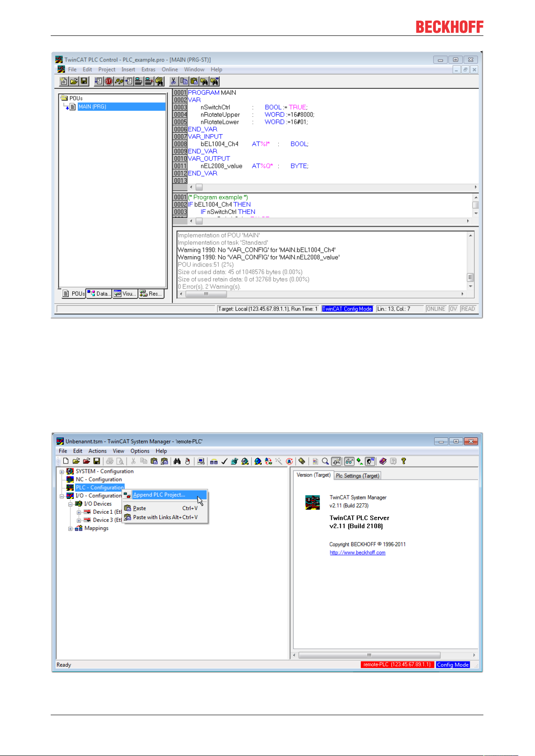
Task: Switch to the POUs tab
Action: pyautogui.click(x=73, y=293)
